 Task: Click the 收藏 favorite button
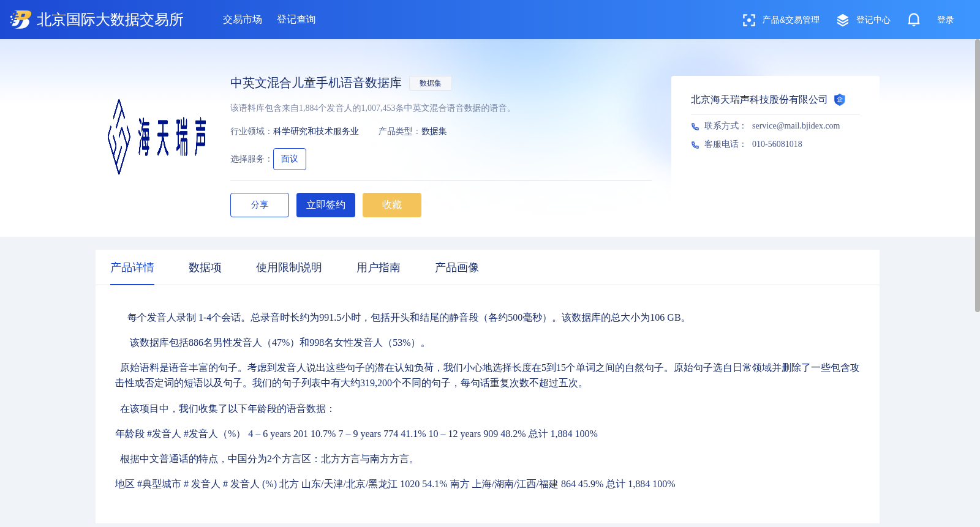point(392,205)
